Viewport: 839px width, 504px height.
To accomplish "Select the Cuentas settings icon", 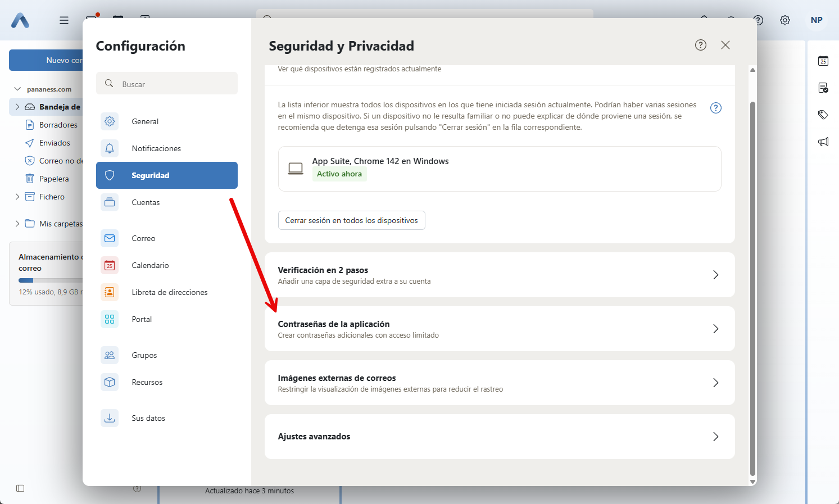I will pyautogui.click(x=110, y=202).
